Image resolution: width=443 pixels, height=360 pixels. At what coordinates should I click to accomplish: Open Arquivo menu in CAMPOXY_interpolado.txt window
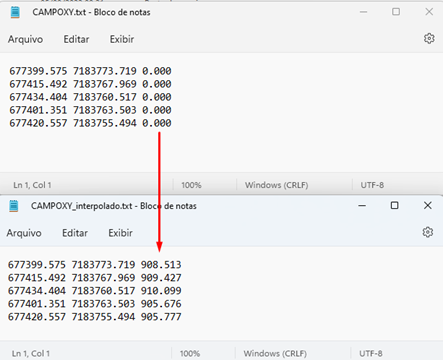(24, 233)
